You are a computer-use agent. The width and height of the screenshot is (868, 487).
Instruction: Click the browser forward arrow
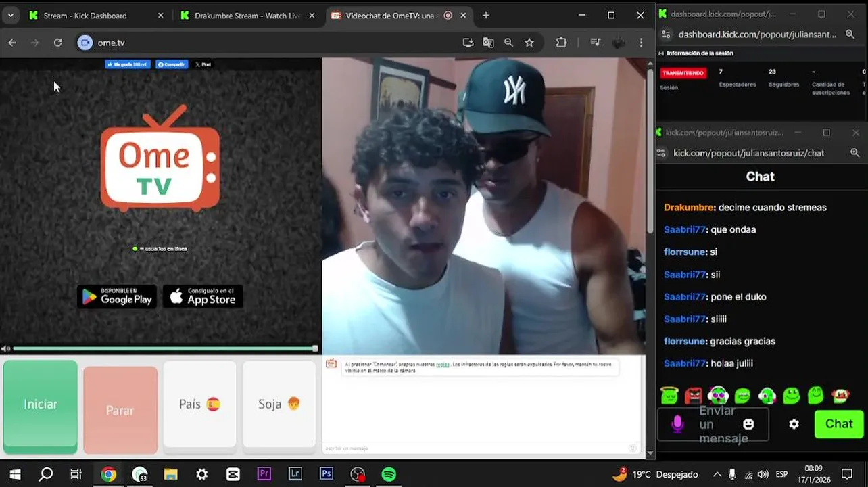(x=35, y=43)
